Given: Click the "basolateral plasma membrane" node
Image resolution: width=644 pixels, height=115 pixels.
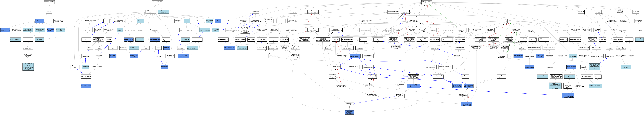Looking at the screenshot, I should 184,56.
